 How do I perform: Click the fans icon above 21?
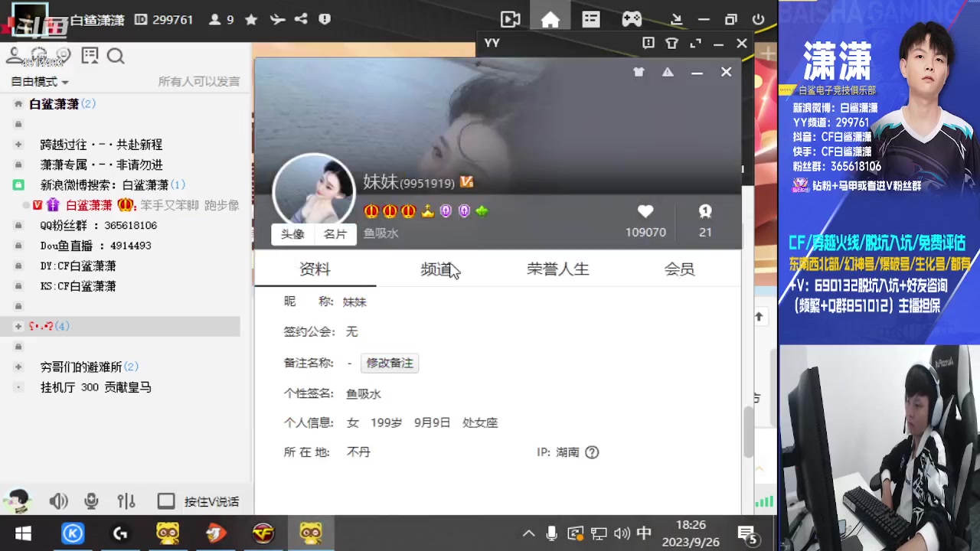(x=705, y=211)
